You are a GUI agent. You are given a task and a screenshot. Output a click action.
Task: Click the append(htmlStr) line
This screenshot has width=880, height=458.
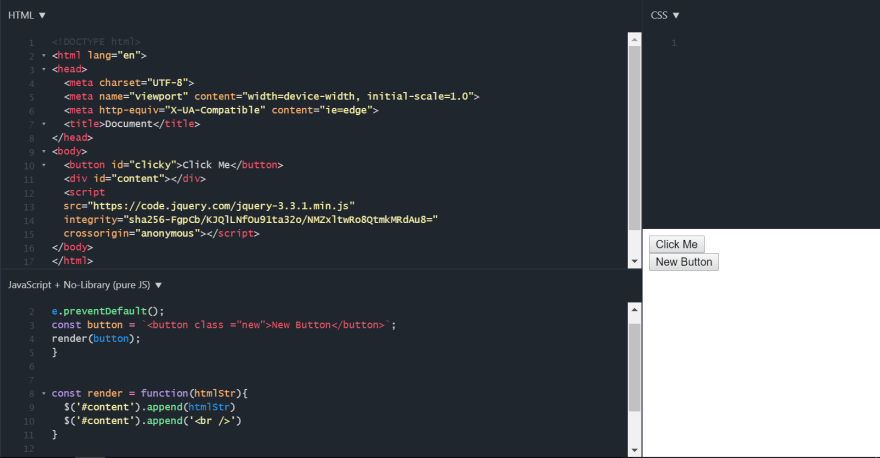(x=149, y=407)
